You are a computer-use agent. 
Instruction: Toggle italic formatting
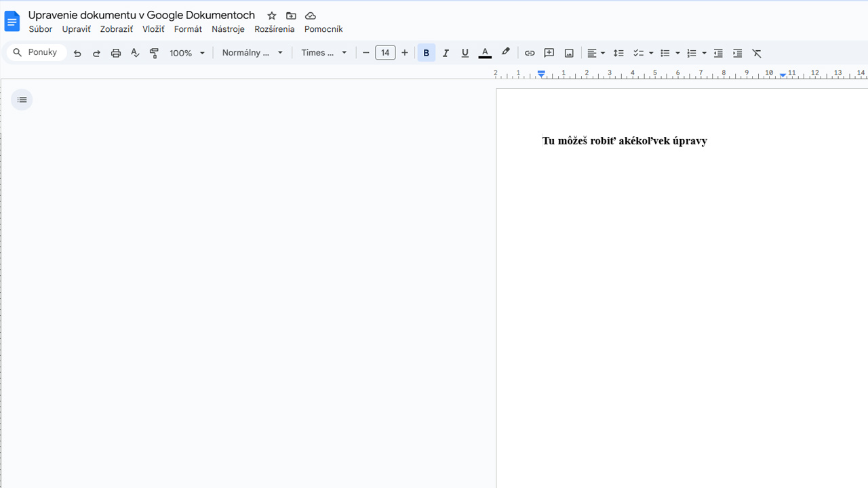click(446, 53)
